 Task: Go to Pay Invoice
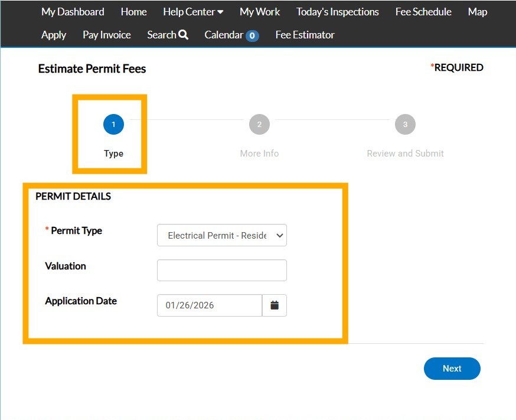pos(107,35)
